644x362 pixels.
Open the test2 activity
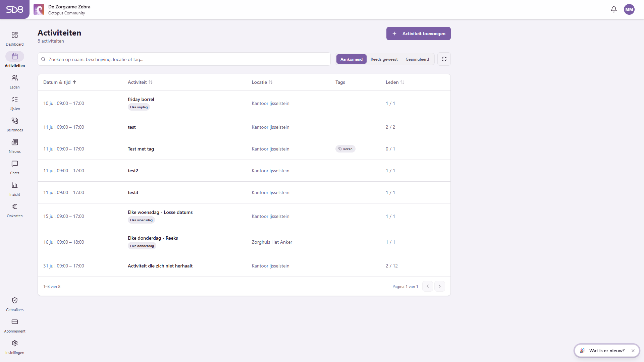tap(133, 171)
